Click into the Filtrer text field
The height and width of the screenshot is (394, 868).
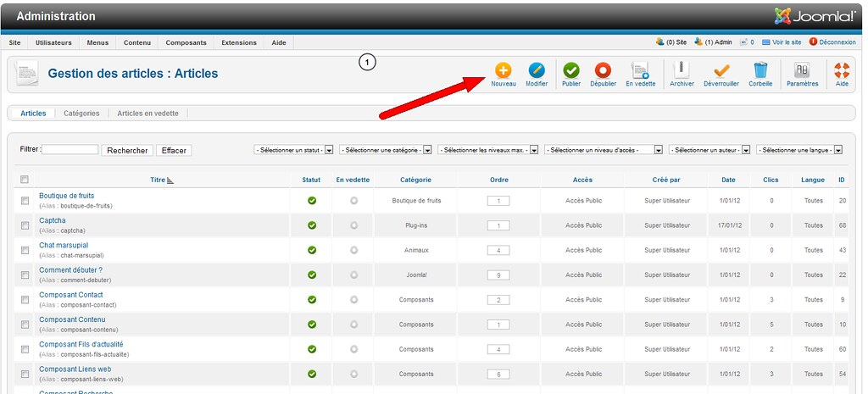[x=70, y=149]
